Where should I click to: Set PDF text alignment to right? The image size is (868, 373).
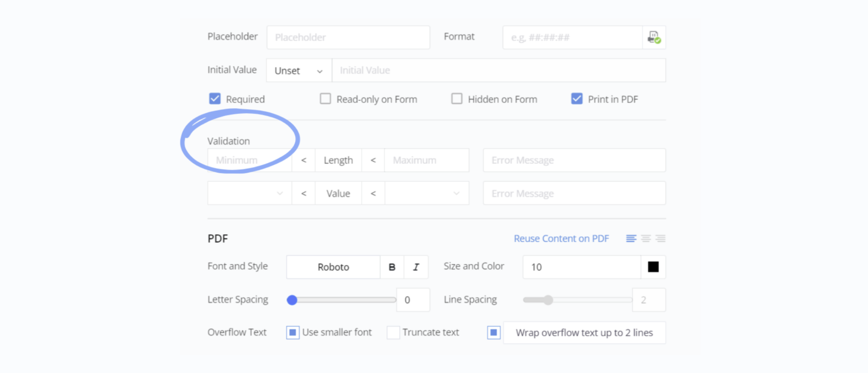[660, 239]
